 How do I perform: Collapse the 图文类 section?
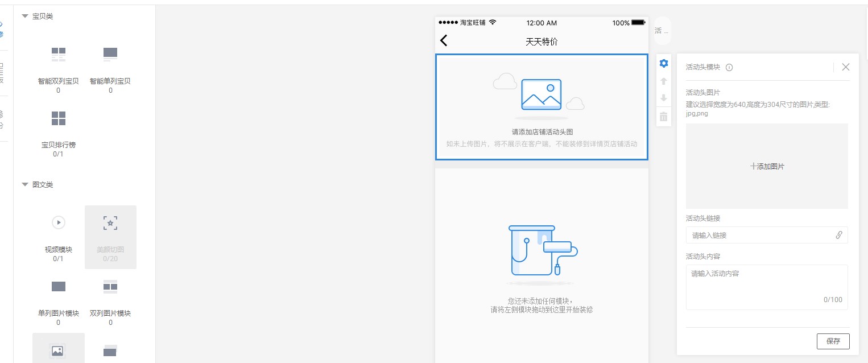(25, 184)
